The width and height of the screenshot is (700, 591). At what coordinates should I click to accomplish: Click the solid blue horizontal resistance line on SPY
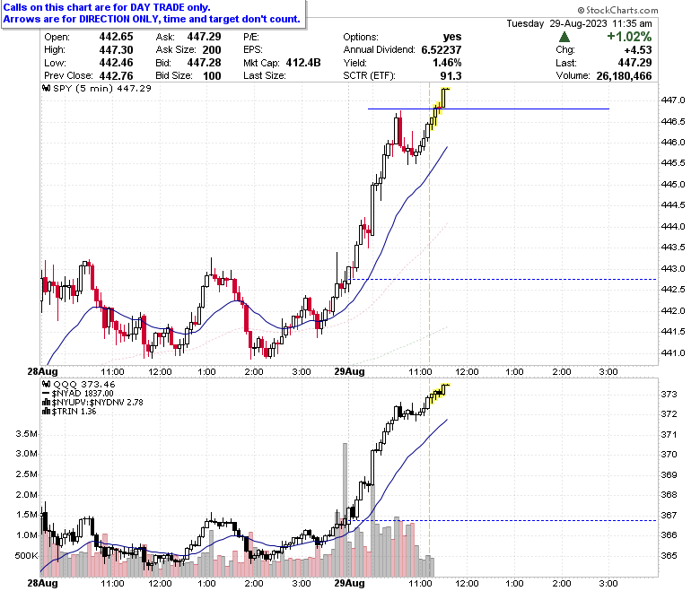[x=488, y=109]
